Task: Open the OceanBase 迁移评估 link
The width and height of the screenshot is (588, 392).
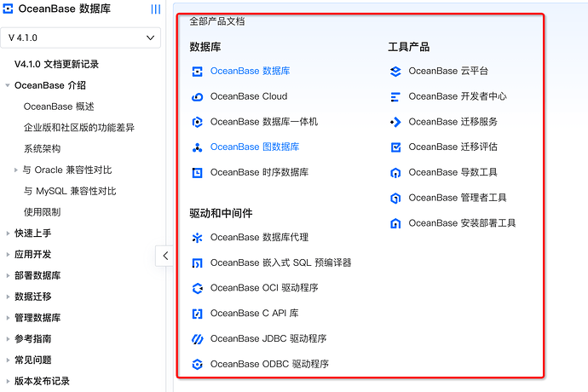Action: (x=453, y=147)
